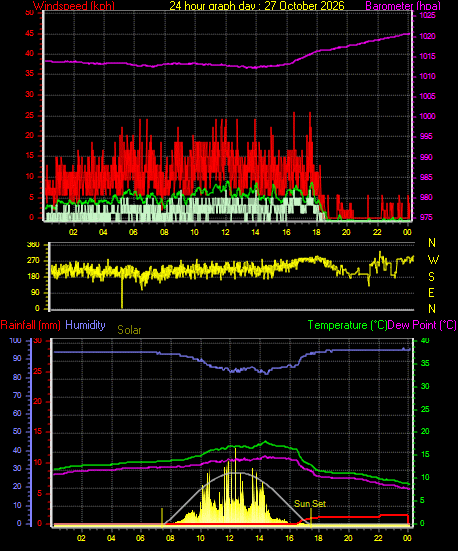Click the yellow sunset marker line under "Sun Set"
This screenshot has width=458, height=551.
pyautogui.click(x=311, y=518)
